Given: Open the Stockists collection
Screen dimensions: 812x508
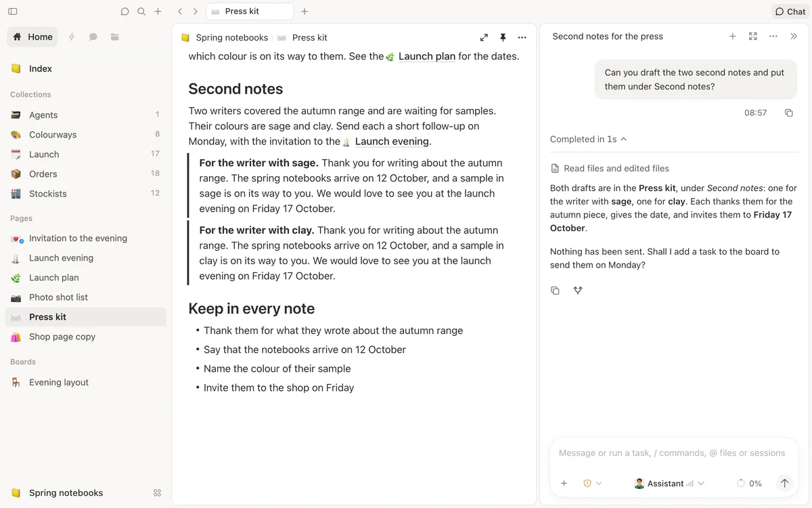Looking at the screenshot, I should [x=86, y=194].
